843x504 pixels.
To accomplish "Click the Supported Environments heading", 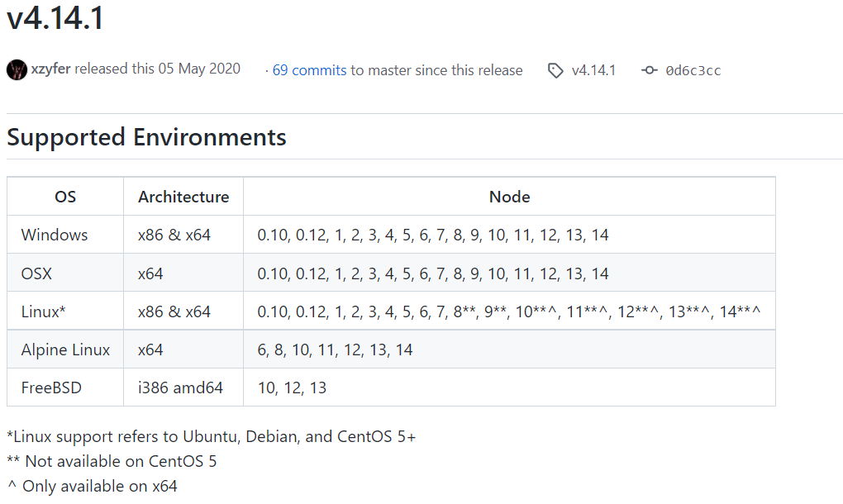I will [146, 137].
